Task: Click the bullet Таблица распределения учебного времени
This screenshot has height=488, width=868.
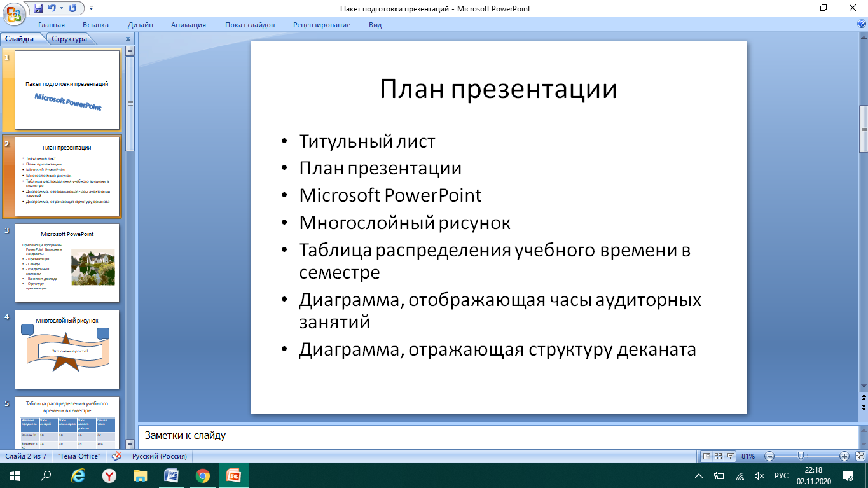Action: (495, 261)
